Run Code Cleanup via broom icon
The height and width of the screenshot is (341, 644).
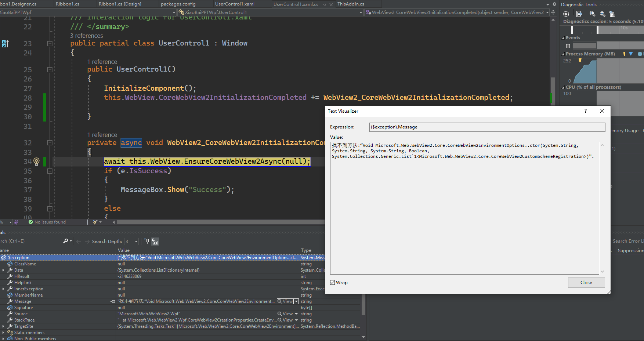click(x=94, y=222)
